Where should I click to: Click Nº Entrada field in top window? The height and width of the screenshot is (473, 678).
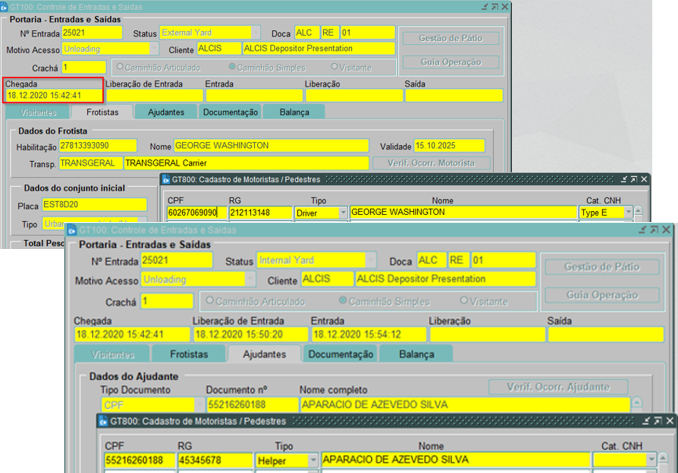[92, 33]
